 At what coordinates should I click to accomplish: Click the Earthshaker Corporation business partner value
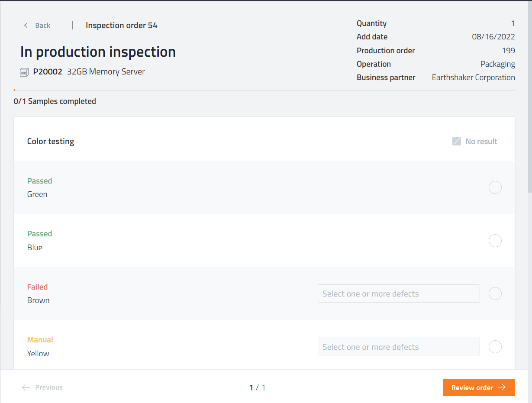tap(473, 77)
